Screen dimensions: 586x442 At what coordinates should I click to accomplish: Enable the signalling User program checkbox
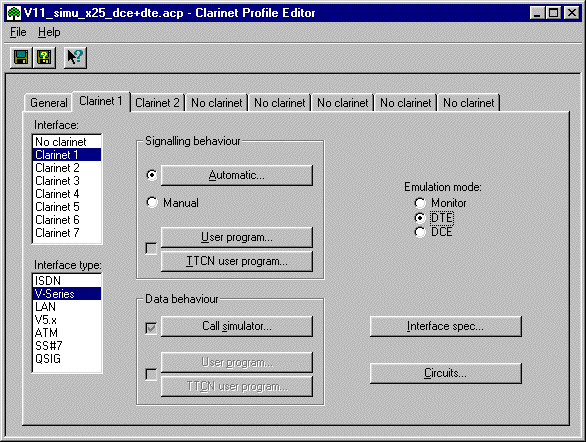tap(151, 248)
